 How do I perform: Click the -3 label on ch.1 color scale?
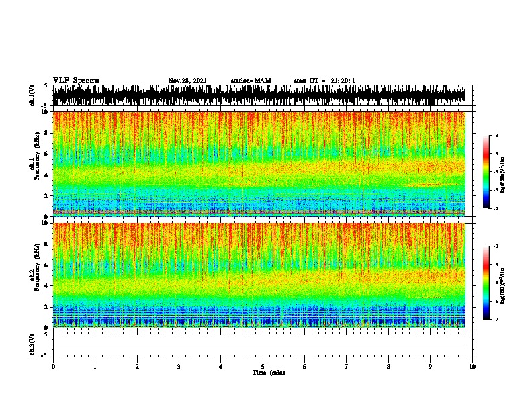[x=495, y=135]
